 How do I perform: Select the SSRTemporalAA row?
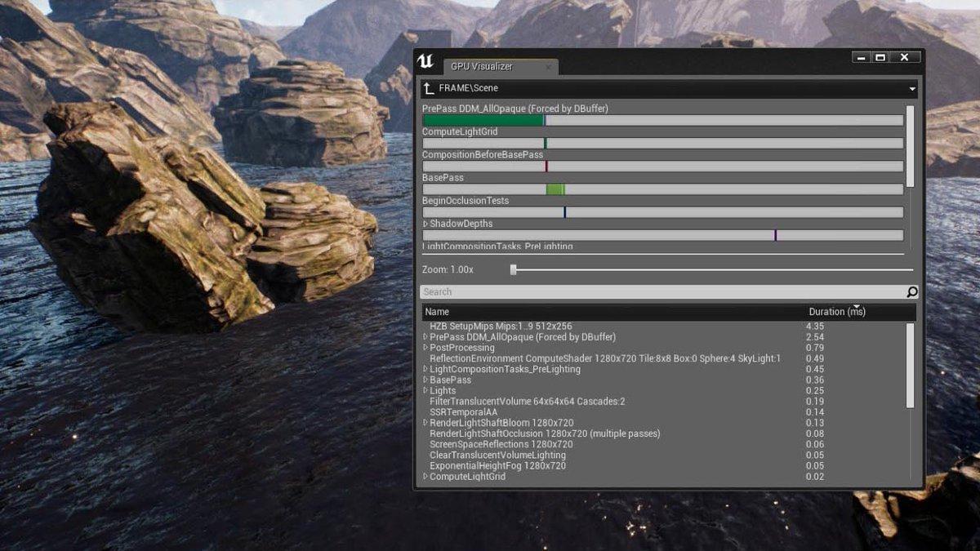[663, 412]
